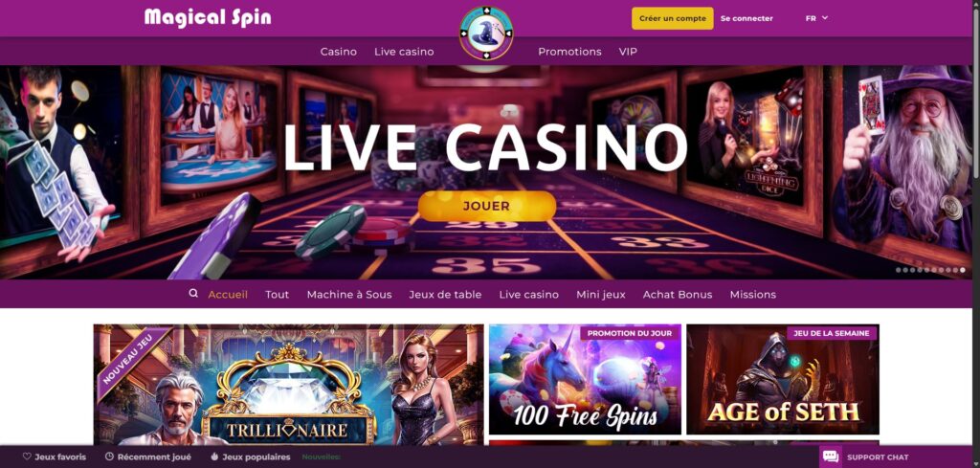
Task: Select the last carousel indicator dot
Action: pos(963,270)
